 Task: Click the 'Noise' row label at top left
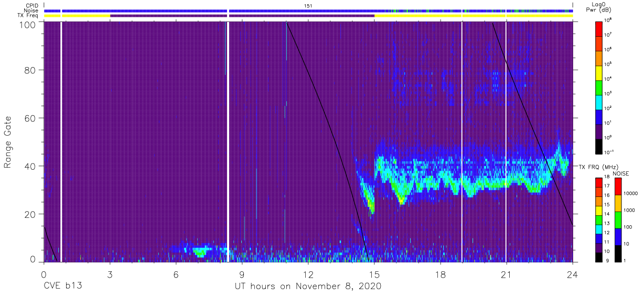click(x=31, y=10)
